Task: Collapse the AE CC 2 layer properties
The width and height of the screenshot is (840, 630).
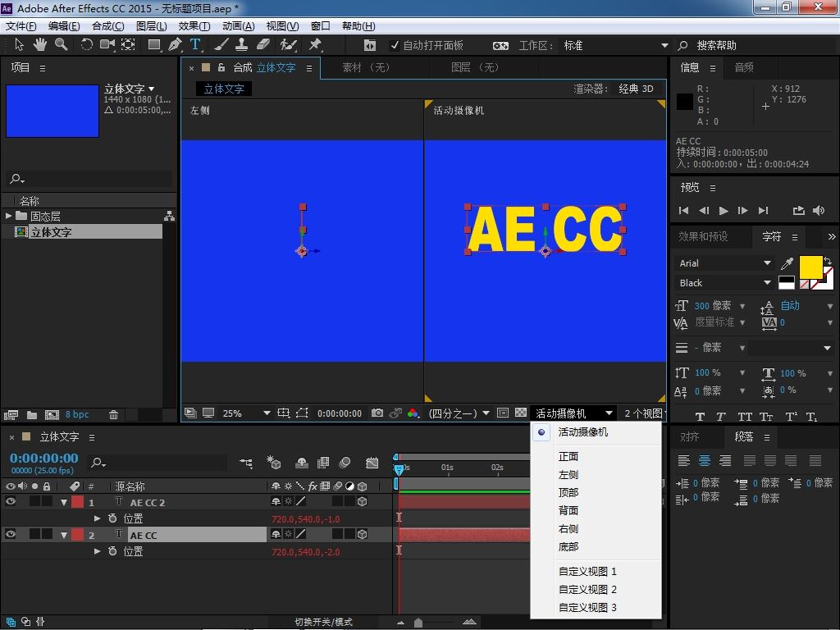Action: click(64, 503)
